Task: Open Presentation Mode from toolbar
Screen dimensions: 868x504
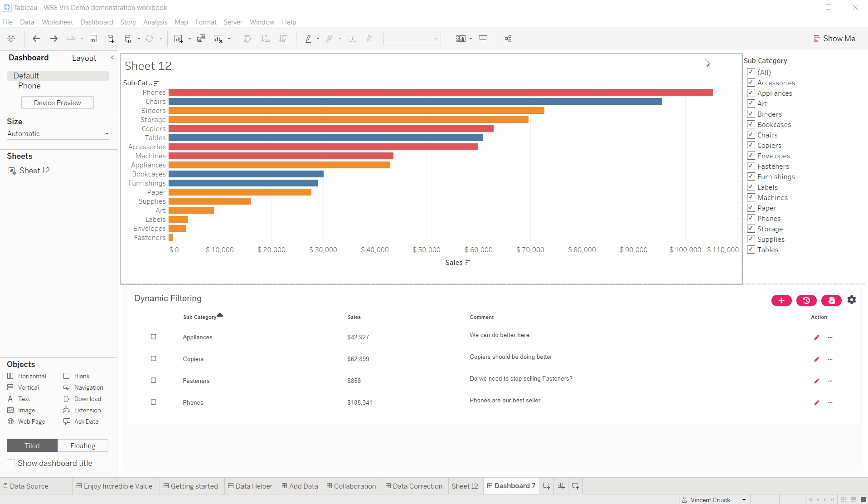Action: coord(483,39)
